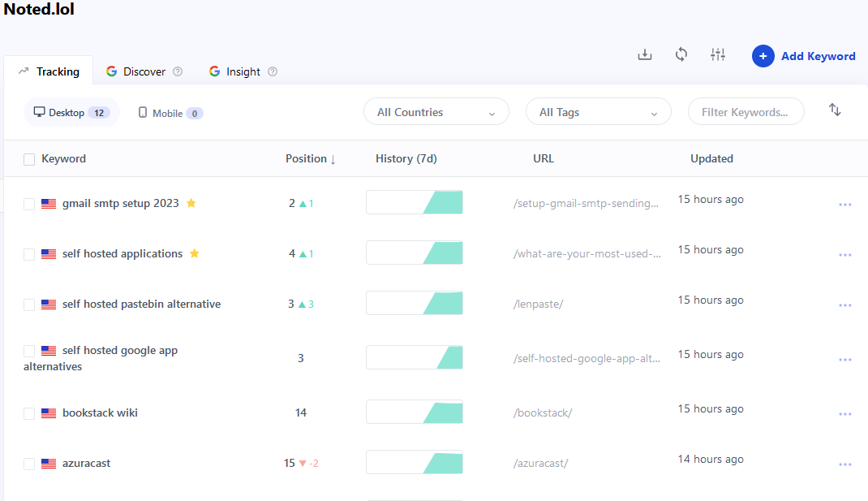Click the history chart for gmail smtp setup 2023
This screenshot has height=501, width=868.
414,202
